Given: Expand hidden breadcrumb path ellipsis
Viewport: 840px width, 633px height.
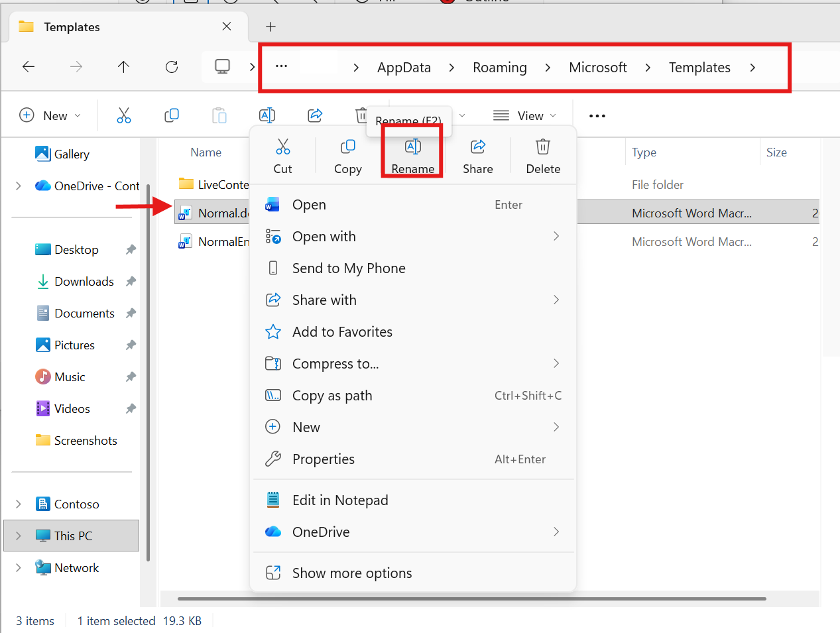Looking at the screenshot, I should [x=281, y=66].
